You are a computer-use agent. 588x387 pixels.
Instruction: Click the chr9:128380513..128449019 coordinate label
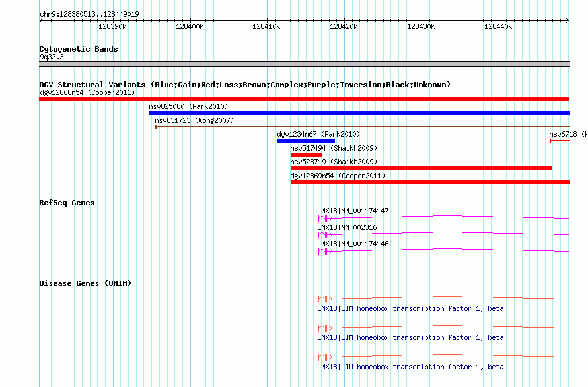point(89,14)
